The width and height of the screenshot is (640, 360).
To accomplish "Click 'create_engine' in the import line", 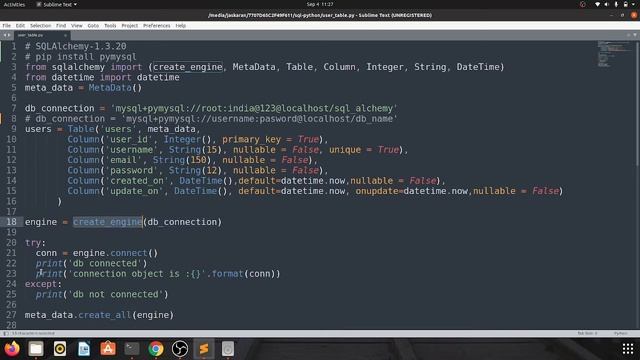I will pos(188,67).
